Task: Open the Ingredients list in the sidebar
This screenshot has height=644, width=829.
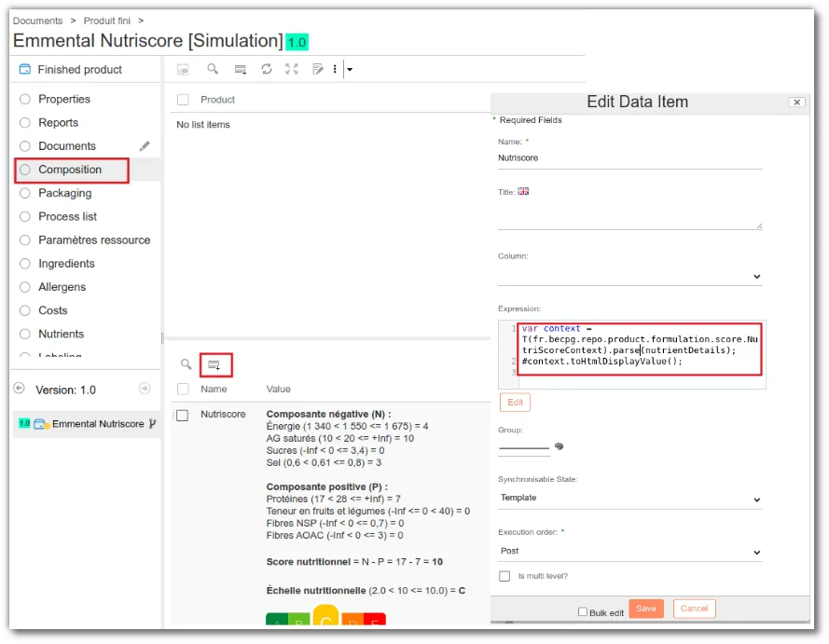Action: [66, 264]
